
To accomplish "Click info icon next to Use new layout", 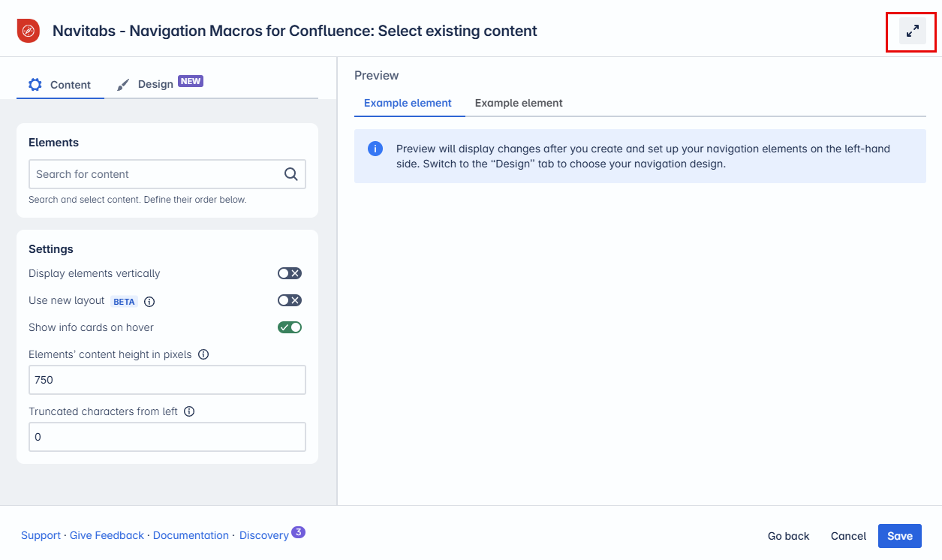I will [149, 301].
